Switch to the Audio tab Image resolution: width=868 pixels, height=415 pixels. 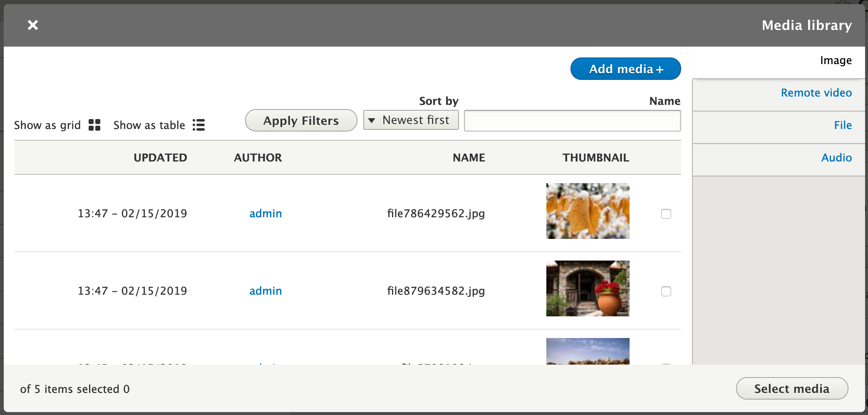pos(836,158)
